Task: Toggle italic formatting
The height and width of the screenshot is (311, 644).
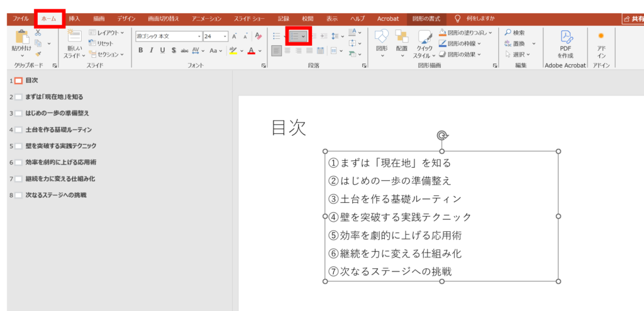Action: pyautogui.click(x=152, y=50)
